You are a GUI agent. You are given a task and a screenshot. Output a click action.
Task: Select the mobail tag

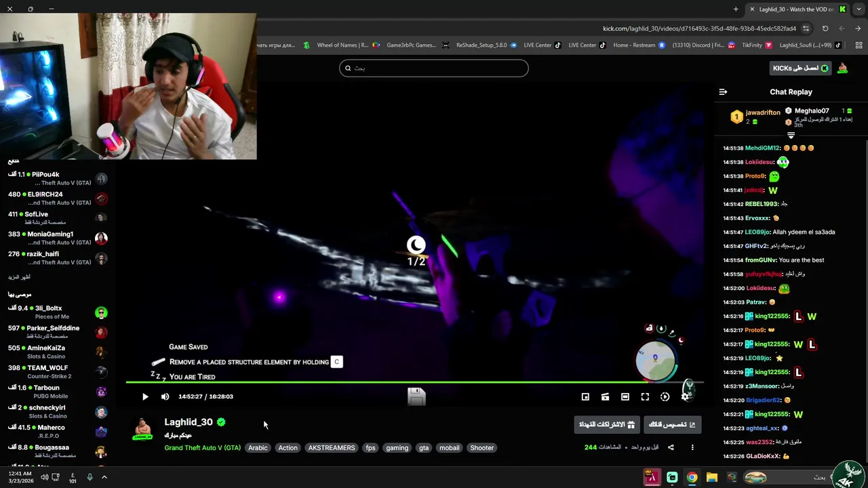point(449,448)
